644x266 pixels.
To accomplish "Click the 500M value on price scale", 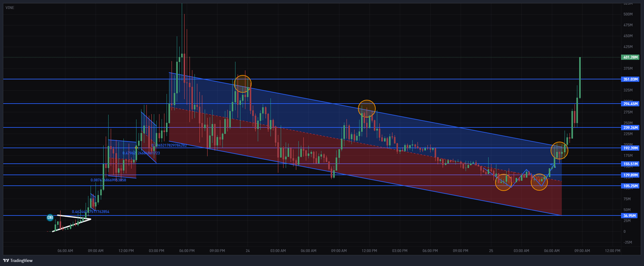I will [627, 14].
